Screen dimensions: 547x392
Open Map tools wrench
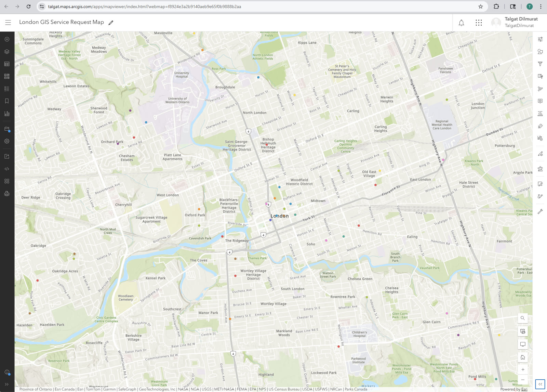(540, 211)
